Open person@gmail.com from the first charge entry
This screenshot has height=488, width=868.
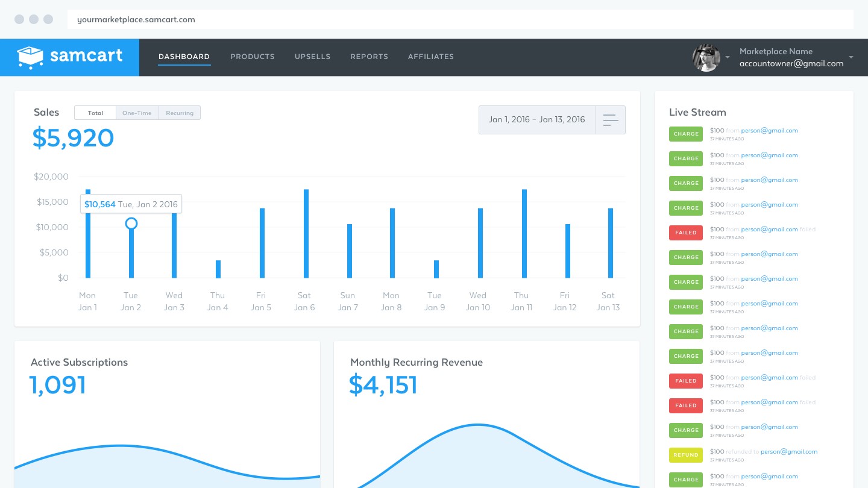[769, 130]
